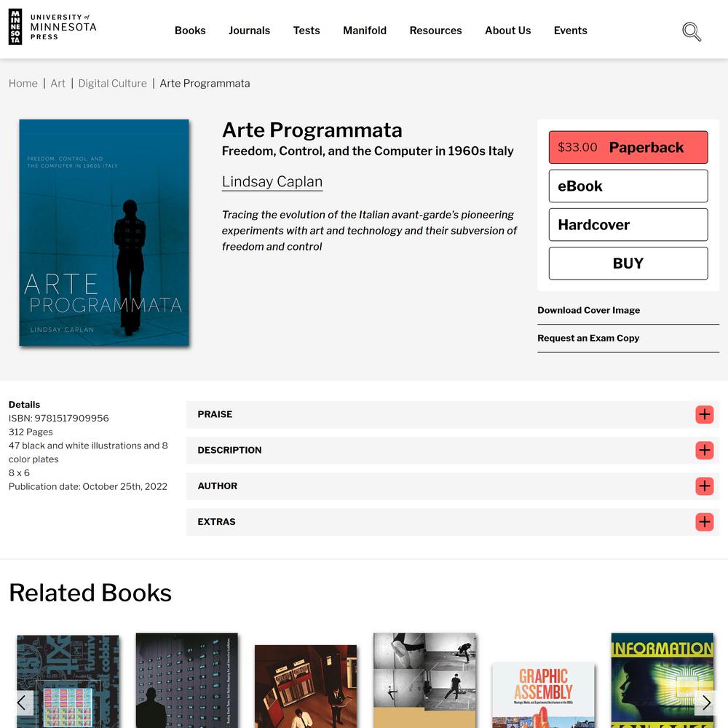Expand the Description section plus icon
Viewport: 728px width, 728px height.
coord(704,450)
